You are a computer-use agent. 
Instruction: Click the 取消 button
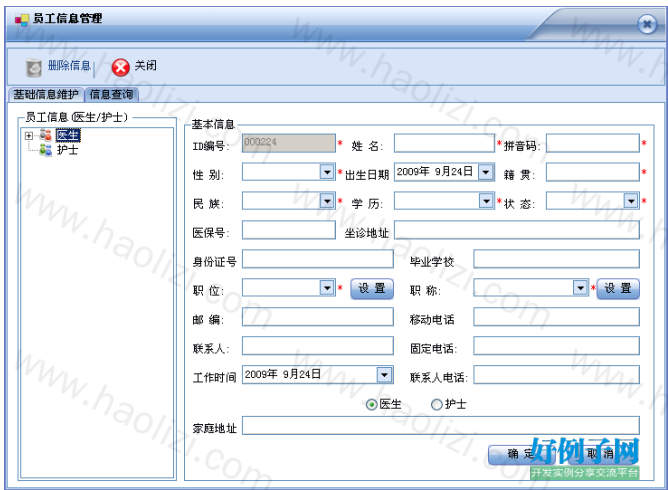(601, 455)
